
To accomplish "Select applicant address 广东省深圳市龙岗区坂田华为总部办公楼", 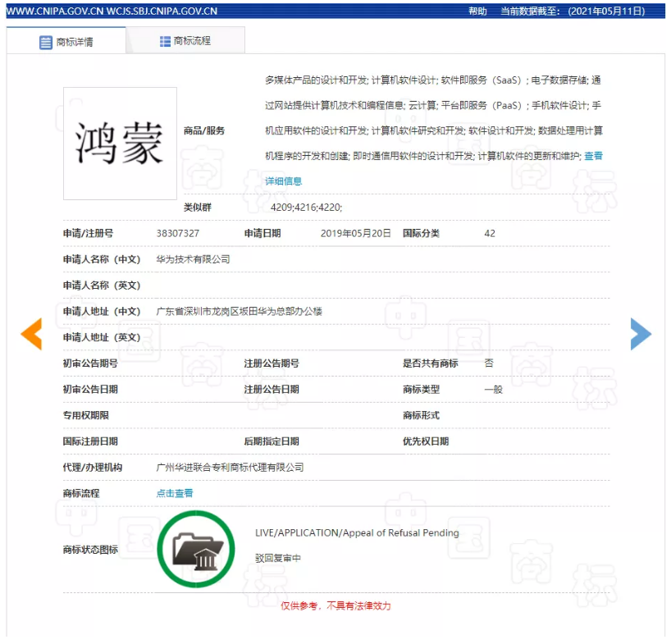I will (x=240, y=311).
